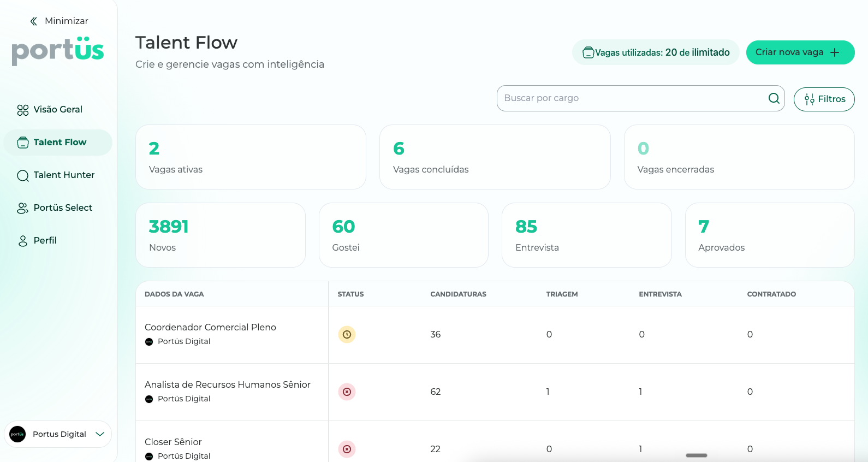The height and width of the screenshot is (462, 868).
Task: Open the Filtros button
Action: pyautogui.click(x=824, y=99)
